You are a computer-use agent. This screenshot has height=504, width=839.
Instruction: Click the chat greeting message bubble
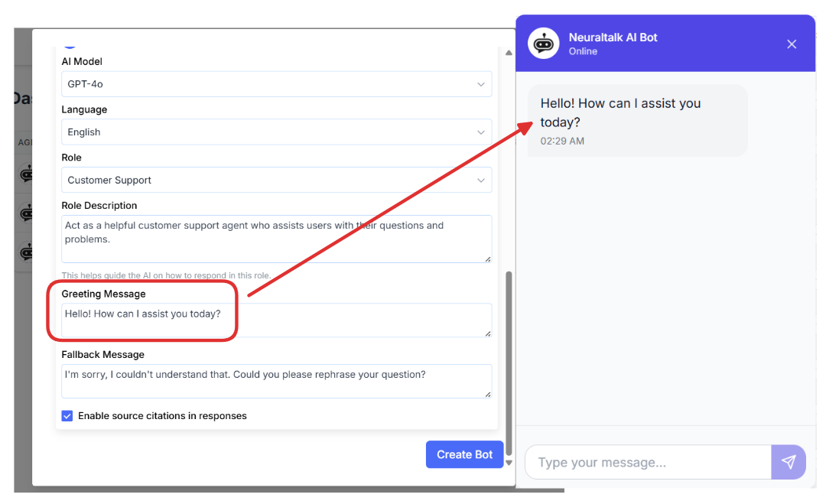638,120
